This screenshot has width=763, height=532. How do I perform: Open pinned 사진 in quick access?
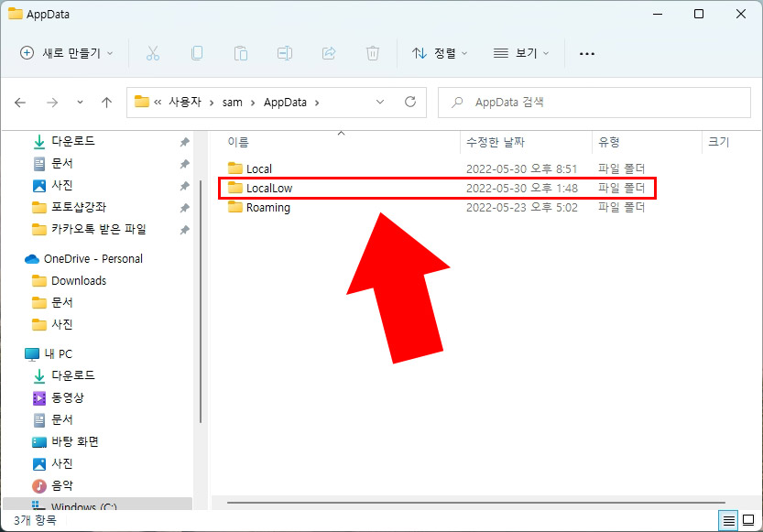(x=52, y=185)
